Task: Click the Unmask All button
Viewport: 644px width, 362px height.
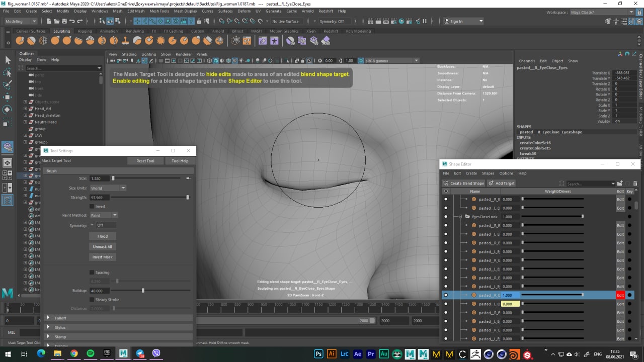Action: coord(103,246)
